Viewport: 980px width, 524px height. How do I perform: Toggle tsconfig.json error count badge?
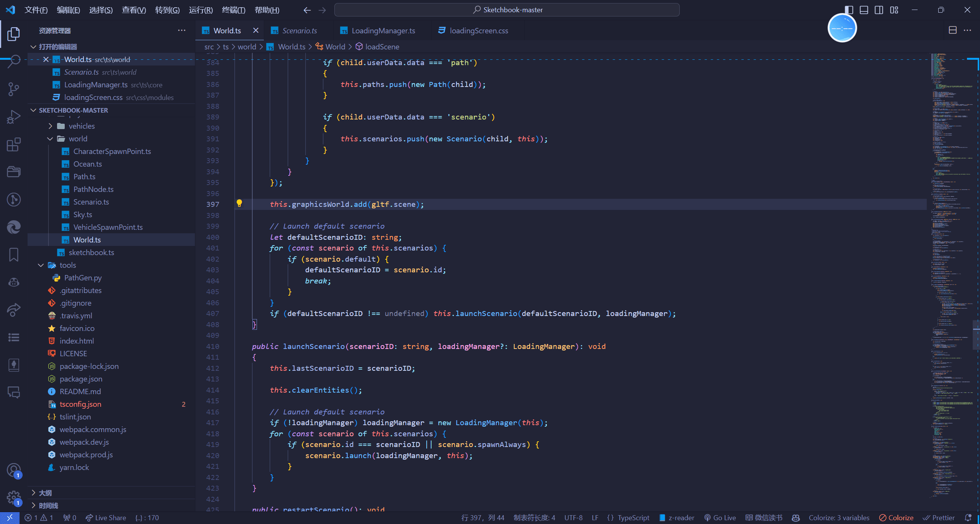(183, 404)
